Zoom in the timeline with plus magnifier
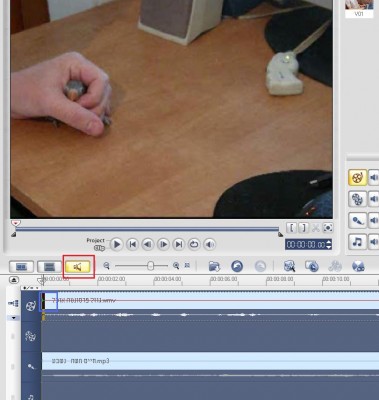Screen dimensions: 379x400 pyautogui.click(x=176, y=266)
